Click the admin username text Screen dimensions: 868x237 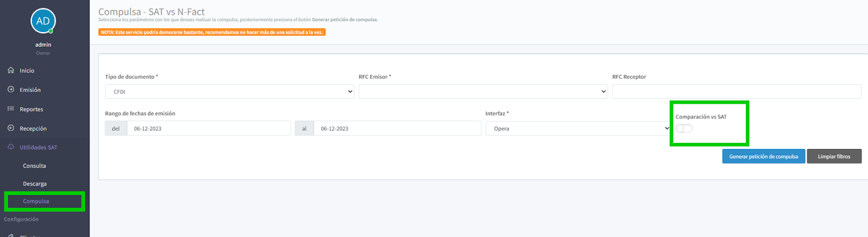point(43,45)
